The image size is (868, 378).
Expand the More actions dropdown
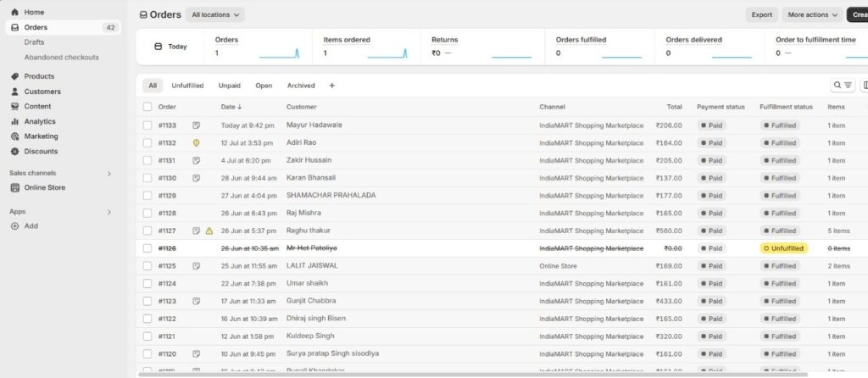[811, 14]
